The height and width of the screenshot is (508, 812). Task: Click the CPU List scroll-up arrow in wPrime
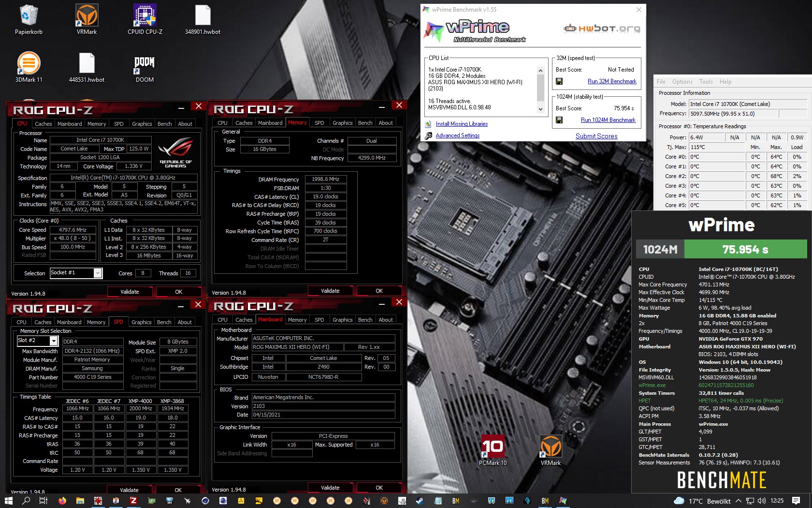[540, 70]
